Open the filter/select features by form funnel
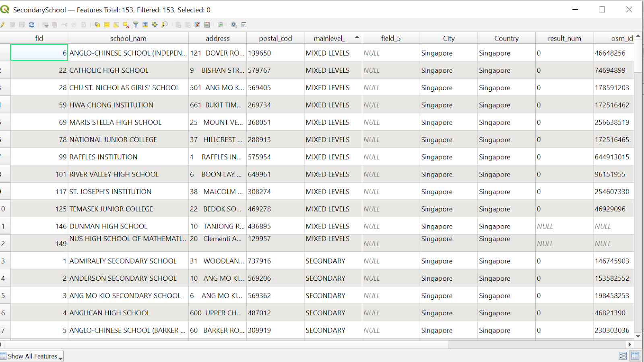 coord(136,25)
